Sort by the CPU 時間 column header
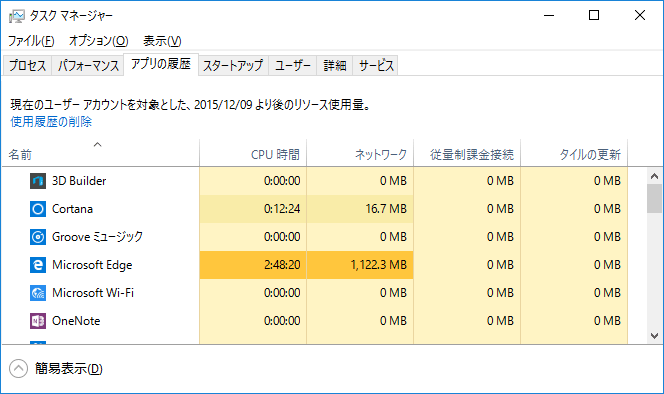 tap(253, 153)
